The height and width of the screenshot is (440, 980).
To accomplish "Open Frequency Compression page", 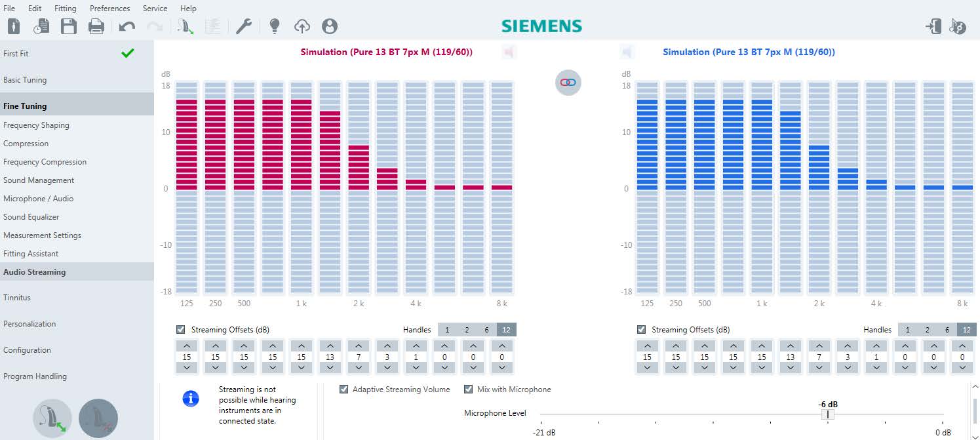I will coord(77,162).
